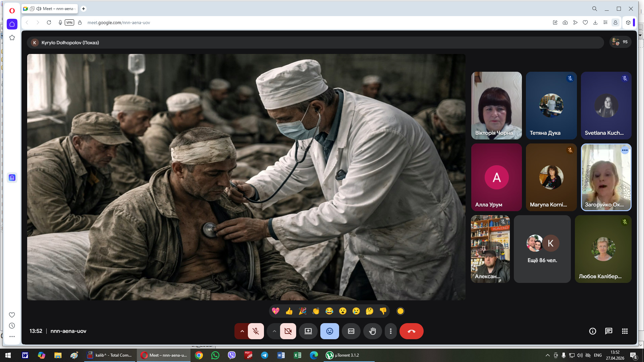
Task: Raise hand in the meeting
Action: (372, 331)
